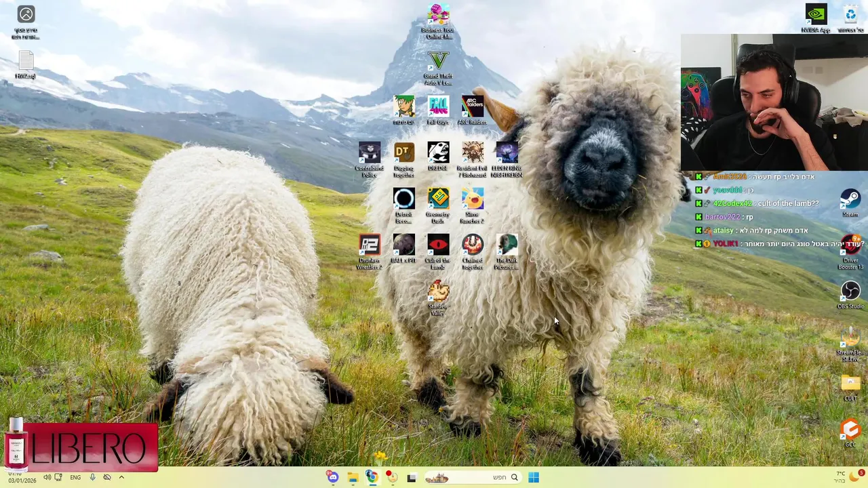The height and width of the screenshot is (488, 868).
Task: Switch to Chrome in the taskbar
Action: [372, 478]
